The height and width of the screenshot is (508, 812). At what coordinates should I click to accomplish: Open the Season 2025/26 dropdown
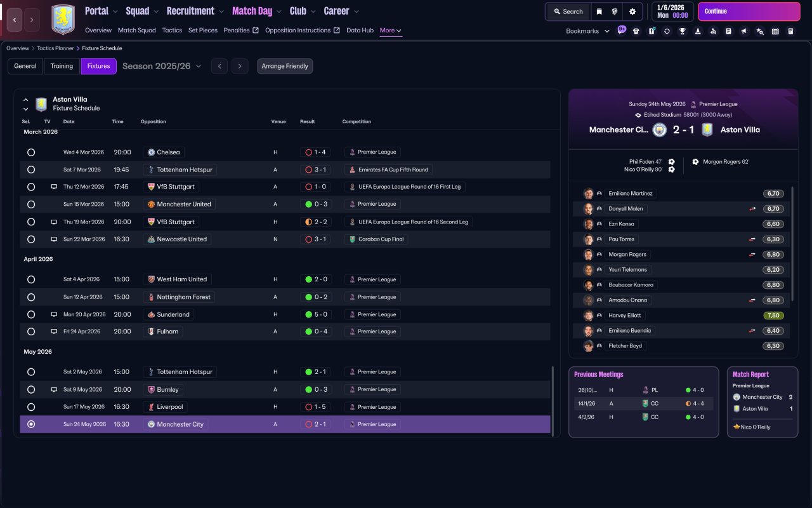(162, 66)
